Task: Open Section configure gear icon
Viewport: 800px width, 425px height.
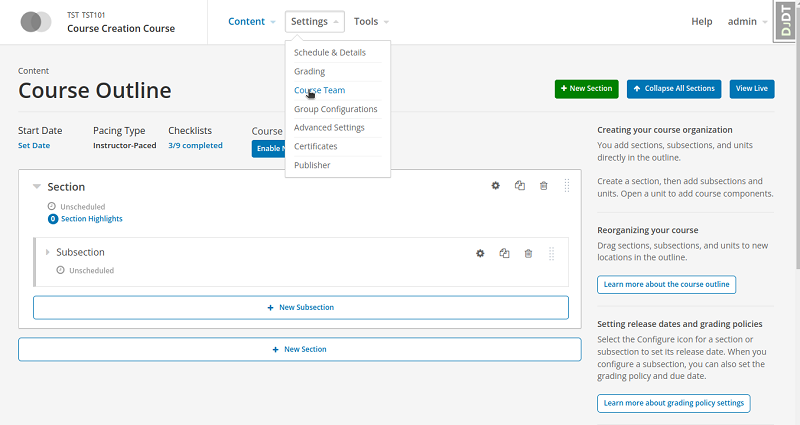Action: pos(495,186)
